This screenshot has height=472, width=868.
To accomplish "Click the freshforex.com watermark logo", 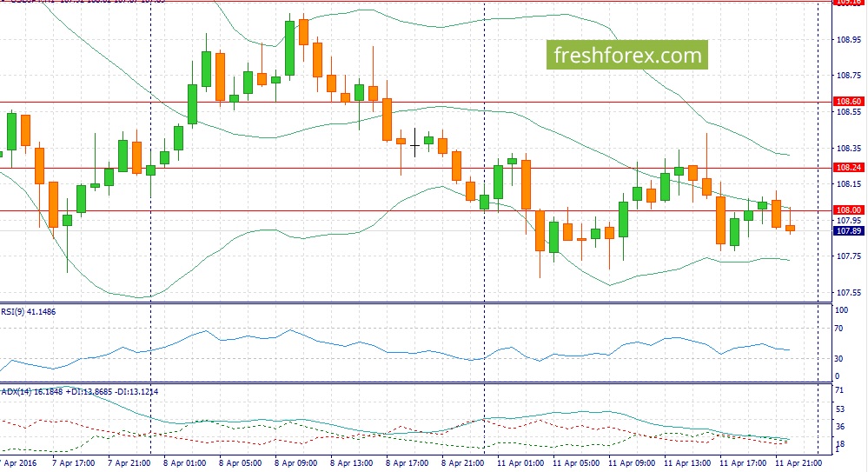I will click(626, 56).
